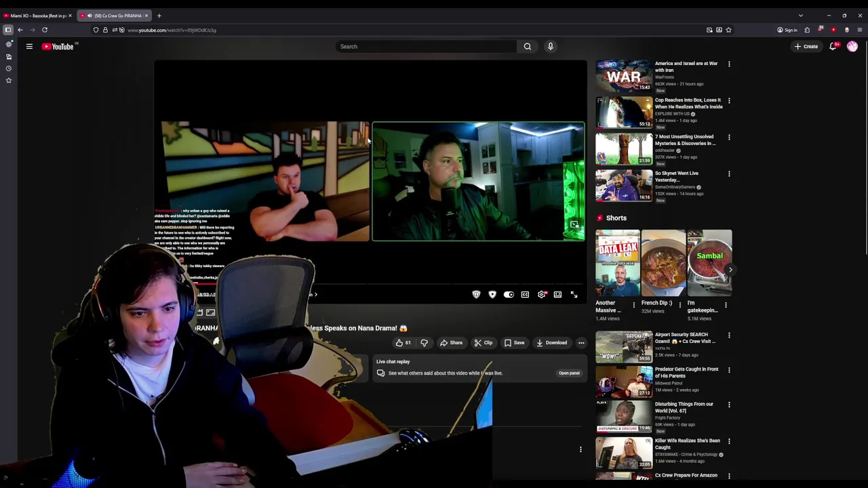Click the shield extension icon in player
Screen dimensions: 868x488
[x=476, y=295]
